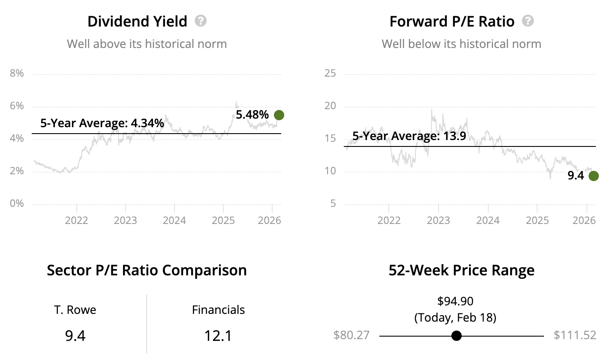Click the $111.52 52-week high price
The height and width of the screenshot is (364, 607).
coord(575,335)
